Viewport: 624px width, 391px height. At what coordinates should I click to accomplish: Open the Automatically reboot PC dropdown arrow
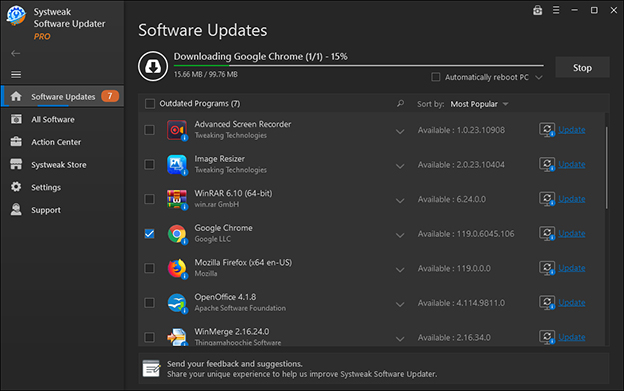(539, 77)
